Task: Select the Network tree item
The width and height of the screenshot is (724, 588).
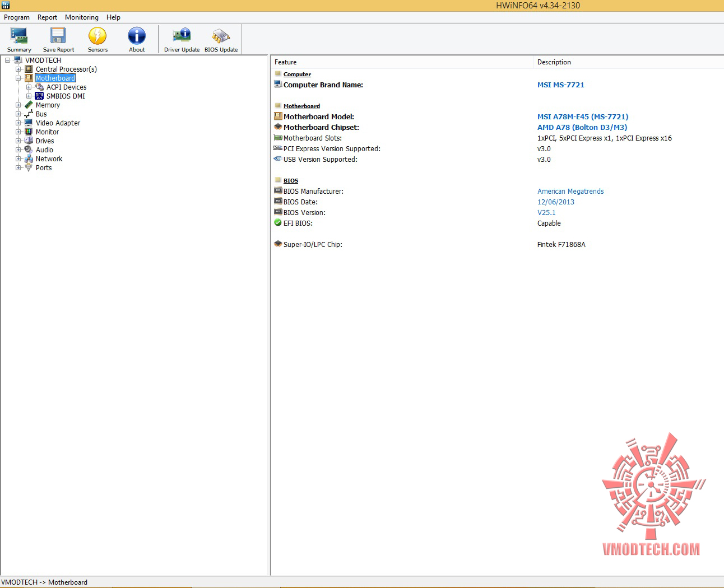Action: pos(49,159)
